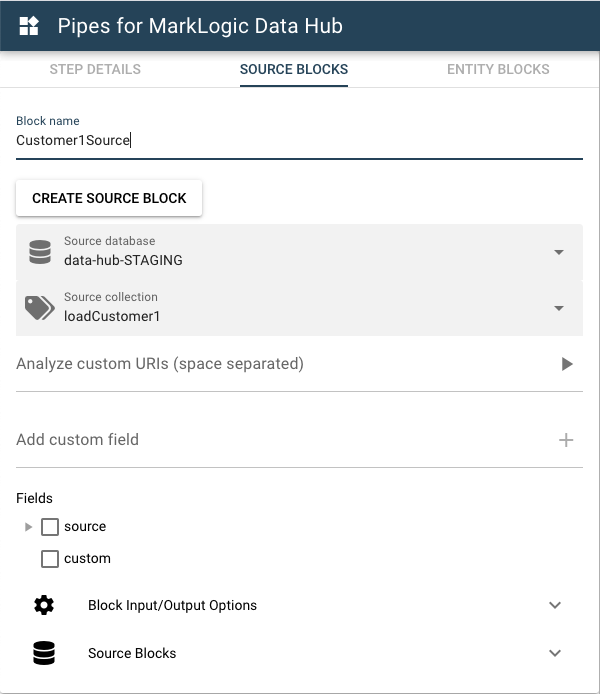This screenshot has height=694, width=600.
Task: Click the Source collection tag icon
Action: (x=40, y=308)
